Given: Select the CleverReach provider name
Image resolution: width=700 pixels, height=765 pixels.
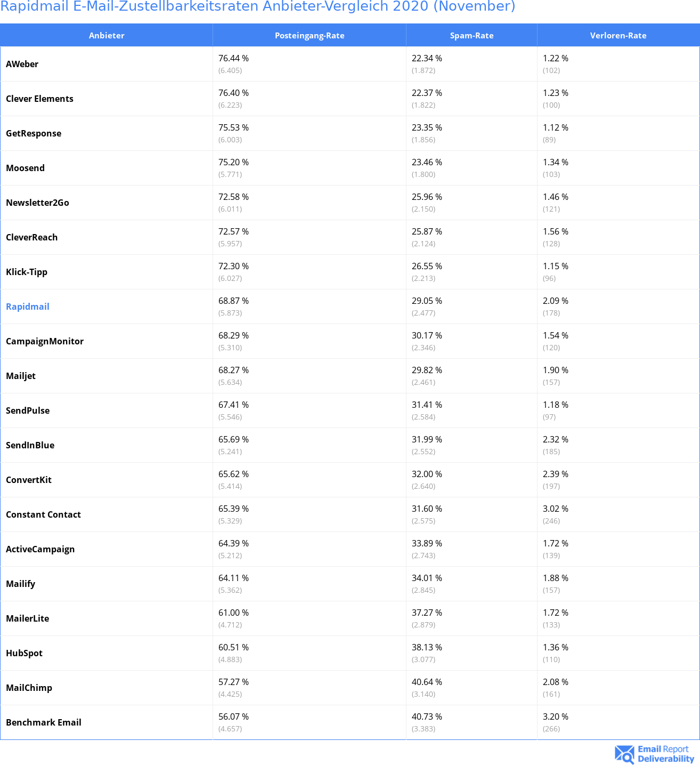Looking at the screenshot, I should (32, 237).
